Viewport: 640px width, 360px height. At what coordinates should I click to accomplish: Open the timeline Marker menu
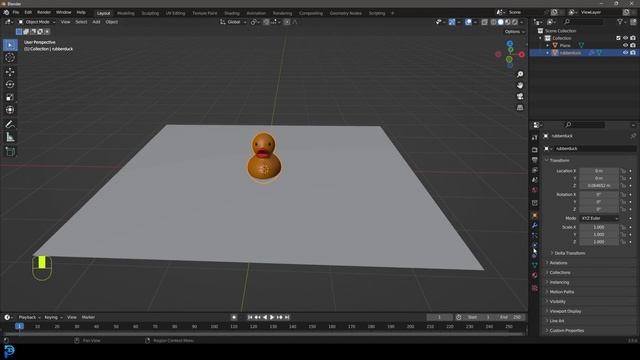pyautogui.click(x=88, y=317)
